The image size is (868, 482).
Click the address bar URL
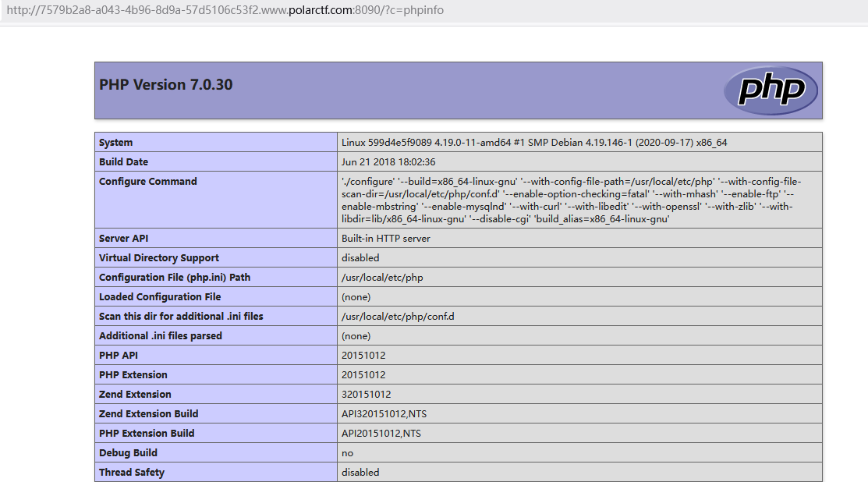click(225, 10)
